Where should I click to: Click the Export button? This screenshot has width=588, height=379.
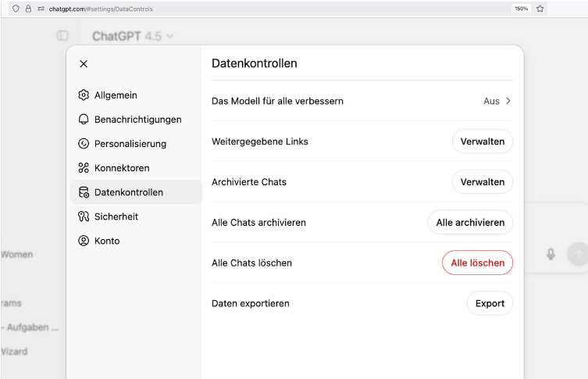490,303
